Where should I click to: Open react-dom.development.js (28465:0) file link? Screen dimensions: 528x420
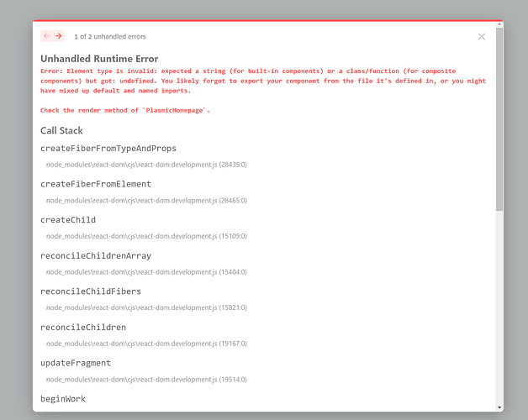pyautogui.click(x=146, y=201)
